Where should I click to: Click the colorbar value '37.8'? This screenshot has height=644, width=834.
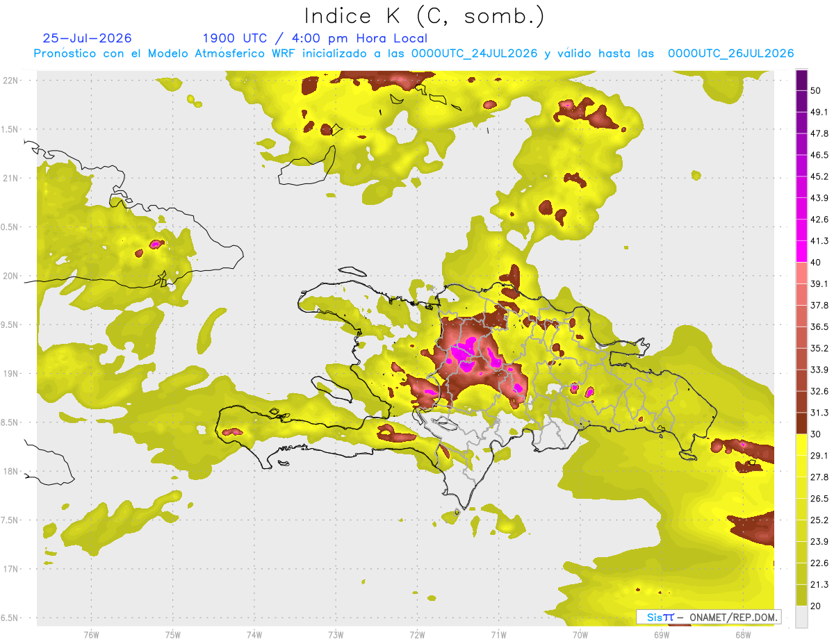pos(819,305)
